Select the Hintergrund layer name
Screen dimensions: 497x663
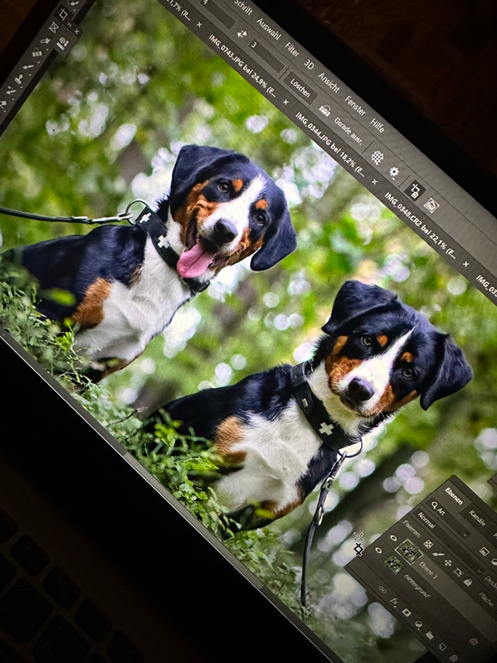(417, 586)
